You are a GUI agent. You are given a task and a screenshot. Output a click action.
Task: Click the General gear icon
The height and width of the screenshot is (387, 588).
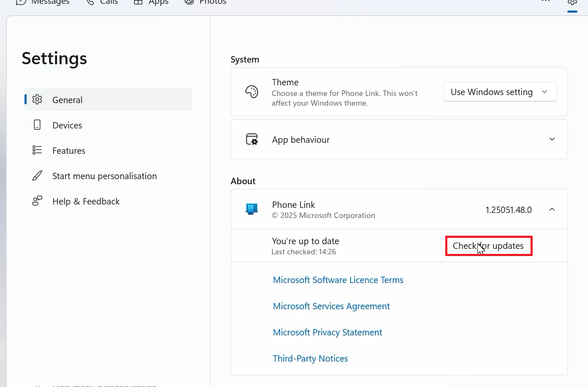(37, 99)
